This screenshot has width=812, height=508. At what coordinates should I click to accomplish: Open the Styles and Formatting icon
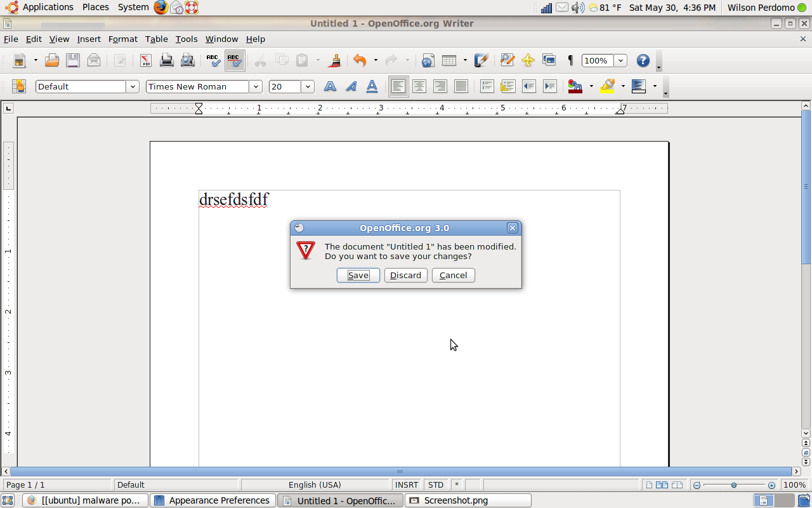(x=19, y=86)
